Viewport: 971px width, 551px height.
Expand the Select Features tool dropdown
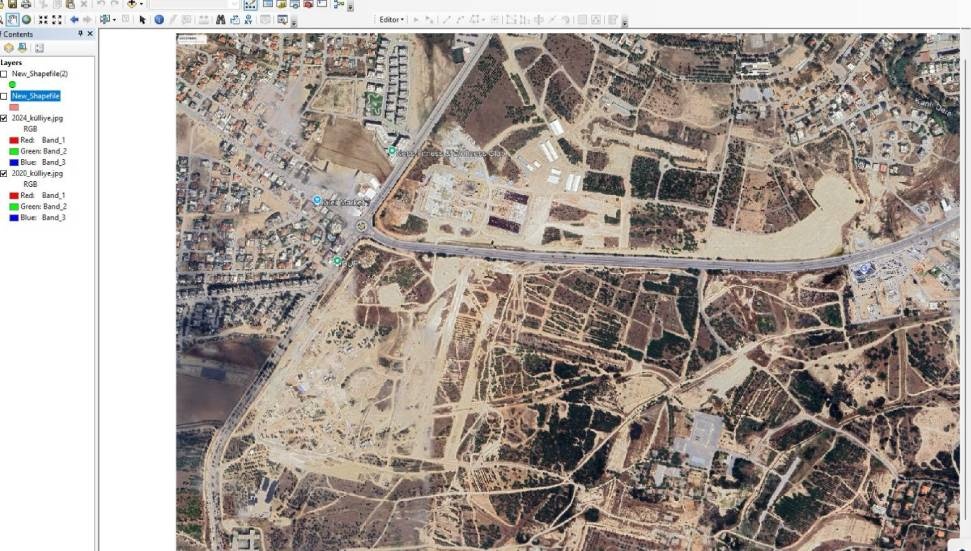point(114,19)
